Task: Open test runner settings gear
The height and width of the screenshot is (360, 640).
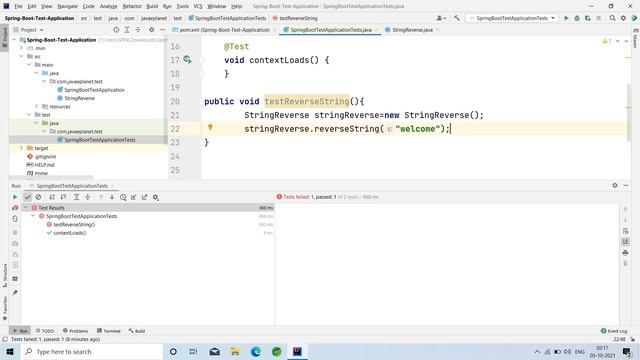Action: click(156, 197)
